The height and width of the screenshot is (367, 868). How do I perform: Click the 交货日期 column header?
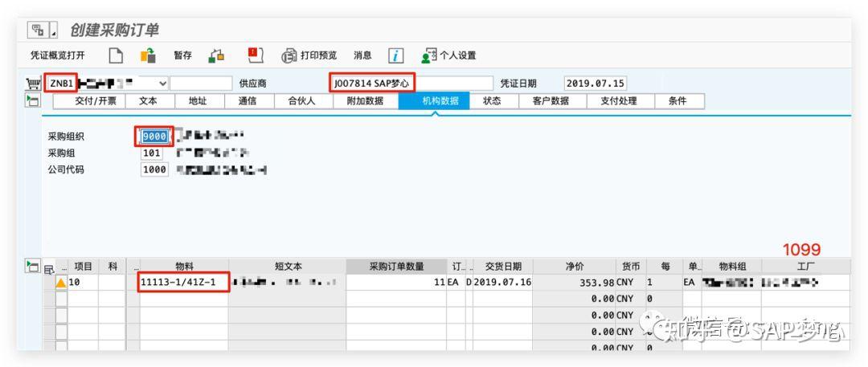(x=502, y=267)
